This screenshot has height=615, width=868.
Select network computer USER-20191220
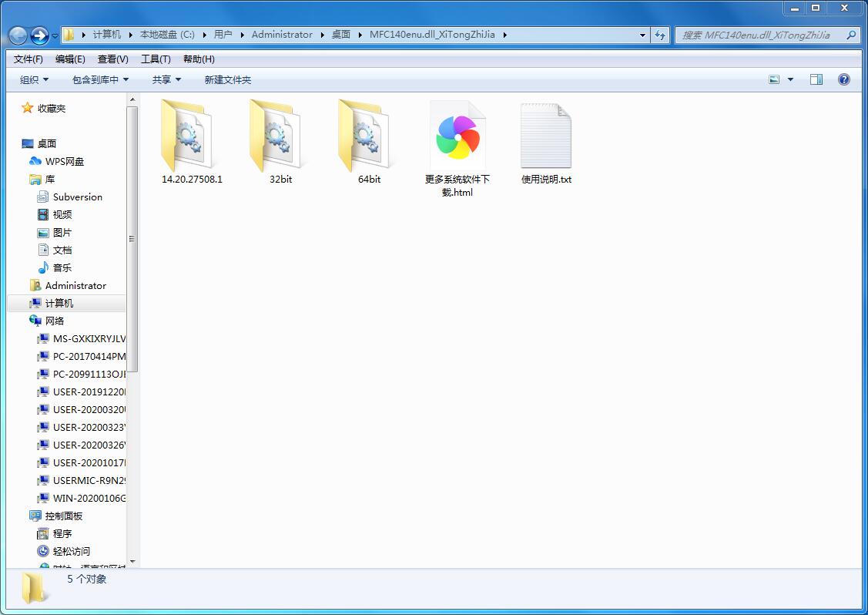(x=89, y=392)
